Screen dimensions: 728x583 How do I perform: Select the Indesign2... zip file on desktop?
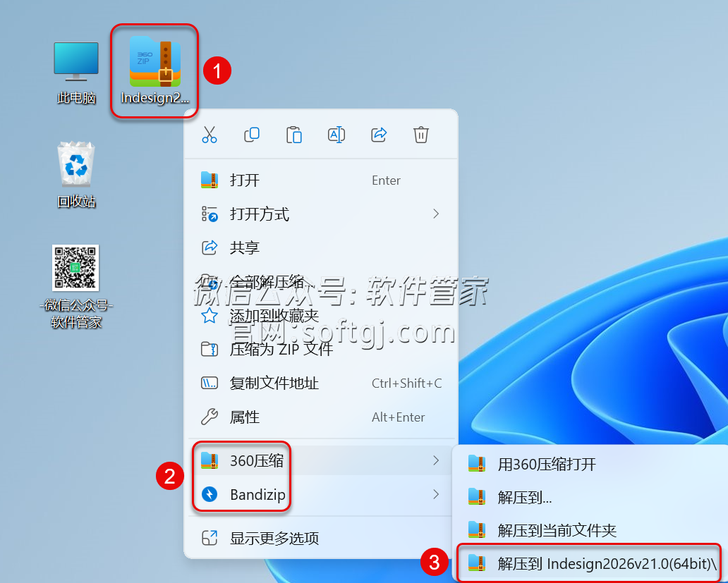(x=154, y=71)
